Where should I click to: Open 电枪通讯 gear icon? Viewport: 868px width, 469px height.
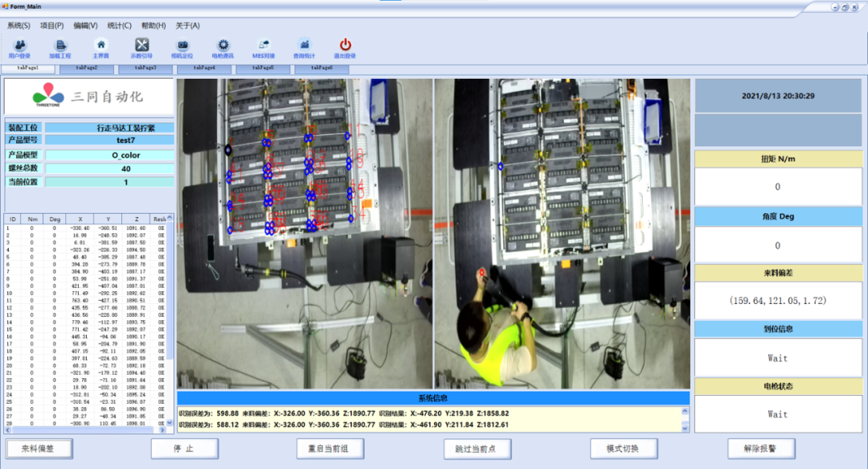click(223, 48)
